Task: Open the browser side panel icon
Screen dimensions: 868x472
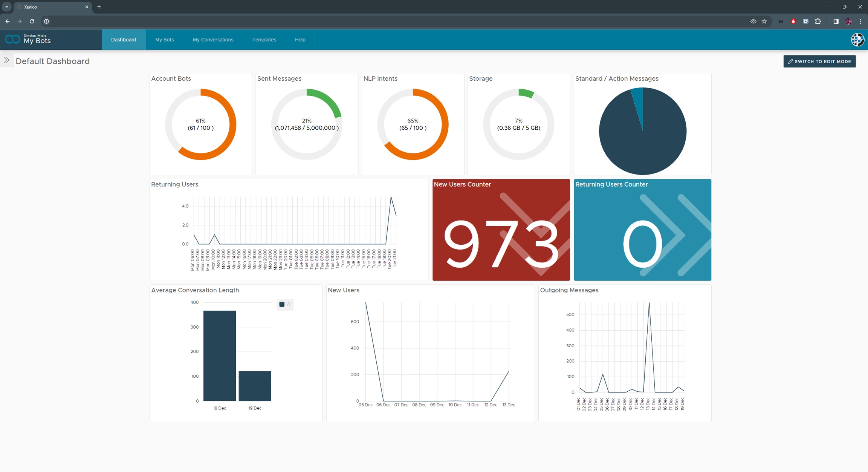Action: 836,21
